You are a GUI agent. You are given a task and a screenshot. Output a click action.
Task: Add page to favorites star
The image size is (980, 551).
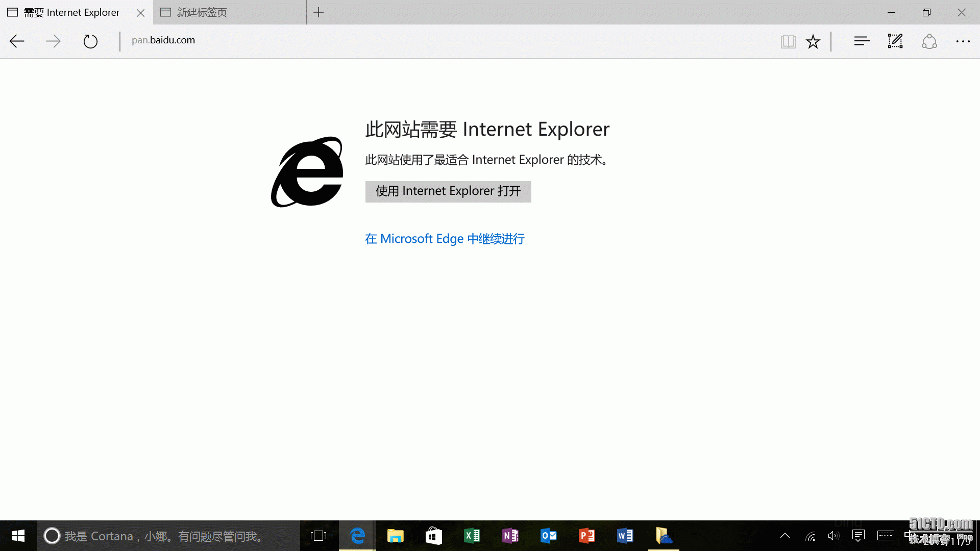pyautogui.click(x=813, y=41)
